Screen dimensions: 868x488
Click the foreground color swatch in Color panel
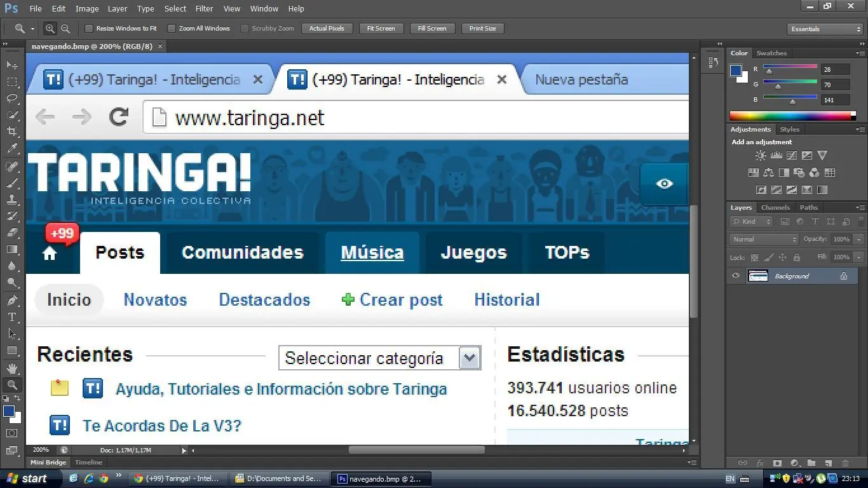[x=736, y=71]
